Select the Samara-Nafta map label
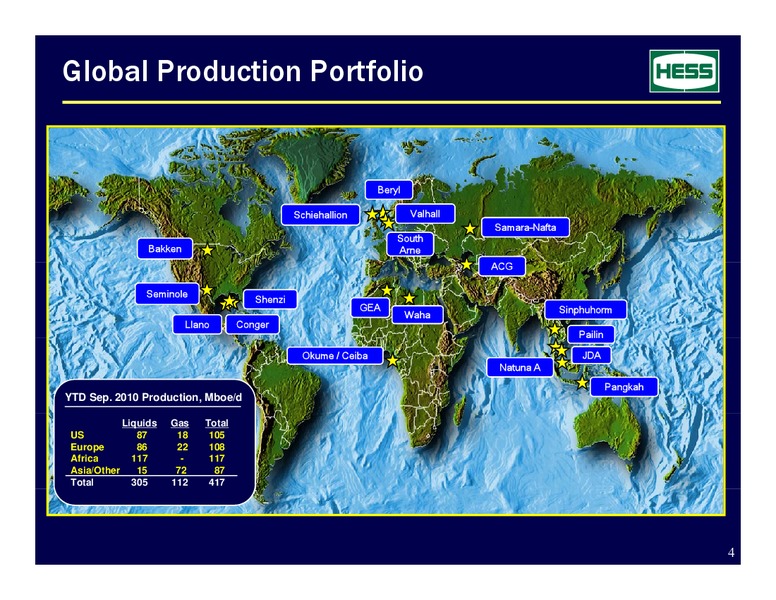 pos(525,227)
